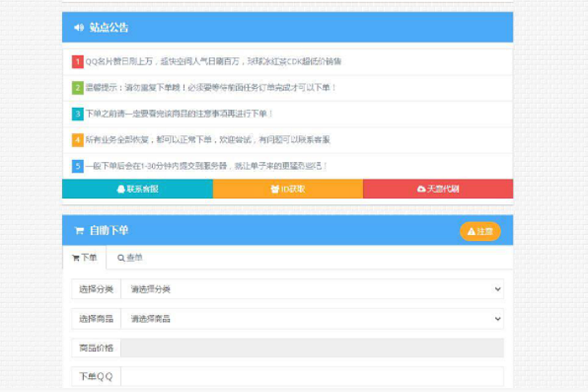Viewport: 588px width, 392px height.
Task: Open the 联系客服 button
Action: click(x=138, y=189)
